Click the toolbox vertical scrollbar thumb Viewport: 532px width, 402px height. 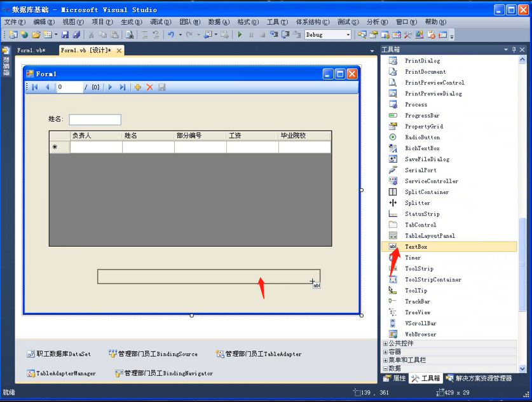point(522,264)
